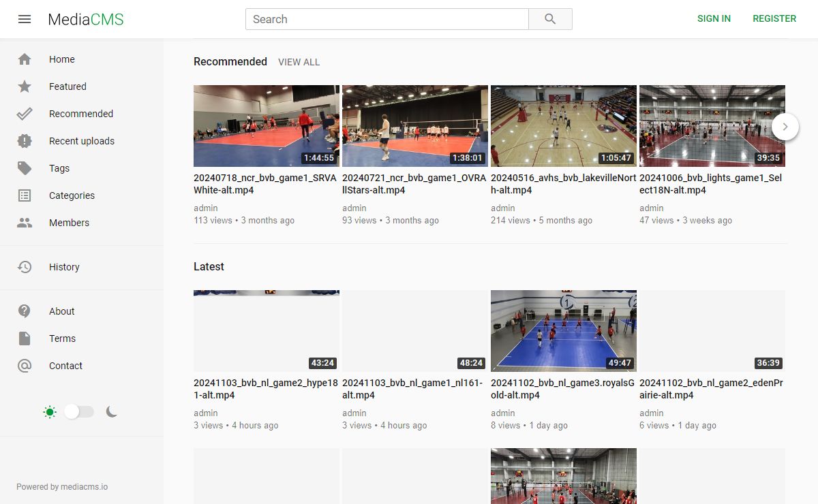Open the Featured menu item

82,86
